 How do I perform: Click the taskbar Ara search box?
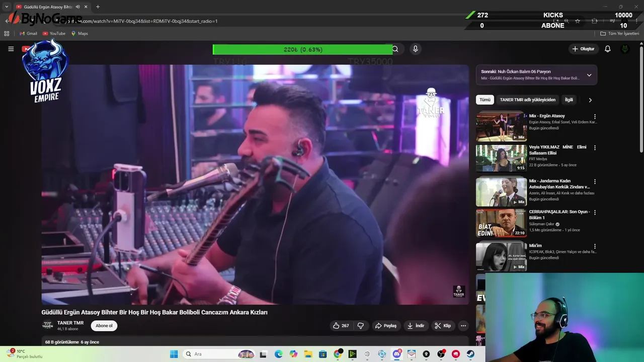click(220, 354)
